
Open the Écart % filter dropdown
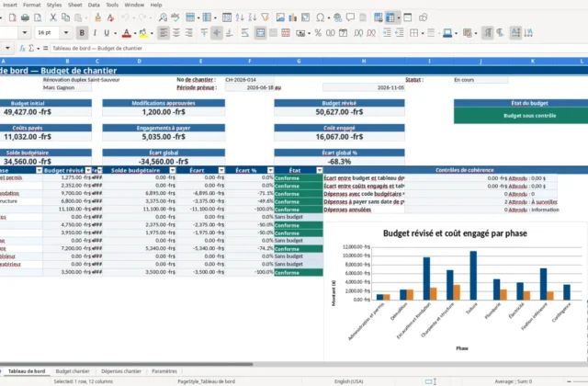[x=270, y=170]
